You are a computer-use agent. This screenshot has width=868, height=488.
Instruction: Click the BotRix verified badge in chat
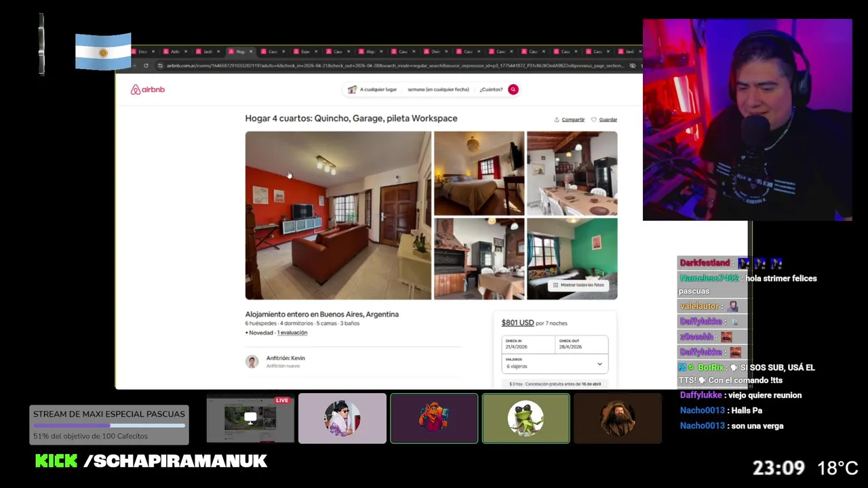tap(691, 367)
